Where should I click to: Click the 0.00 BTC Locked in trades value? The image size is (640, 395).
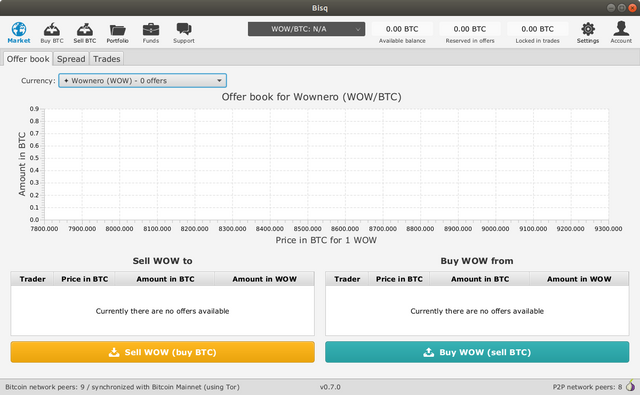(x=538, y=29)
